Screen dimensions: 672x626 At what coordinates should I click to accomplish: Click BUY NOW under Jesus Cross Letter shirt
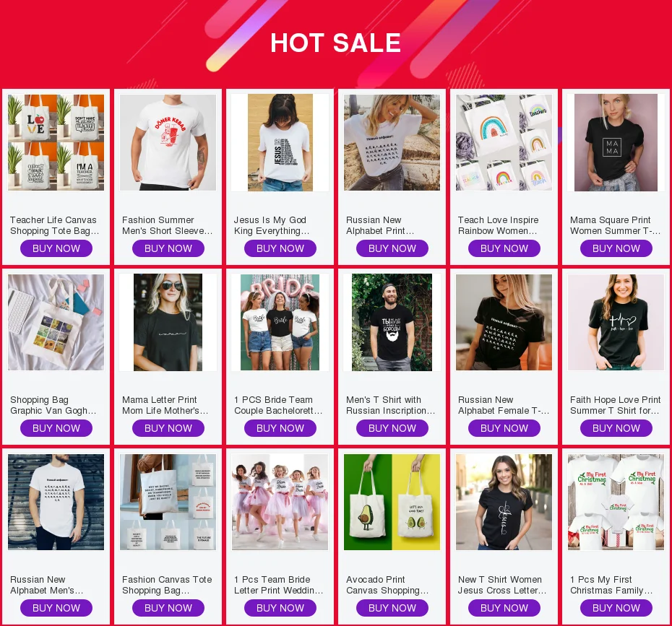tap(504, 608)
